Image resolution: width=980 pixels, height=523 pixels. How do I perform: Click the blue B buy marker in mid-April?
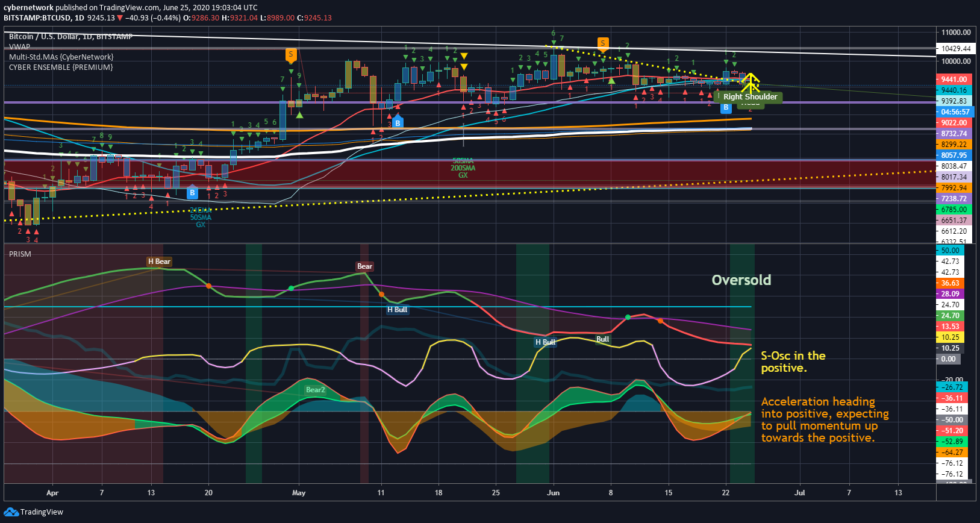coord(192,192)
